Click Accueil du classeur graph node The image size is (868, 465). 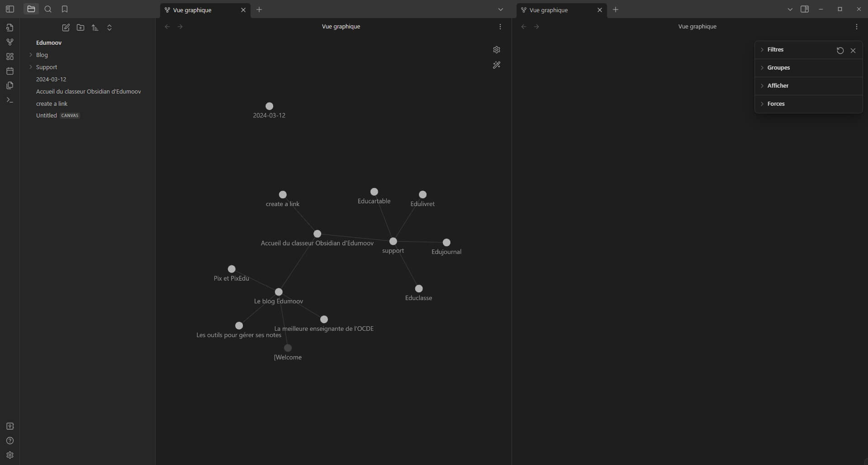[318, 234]
